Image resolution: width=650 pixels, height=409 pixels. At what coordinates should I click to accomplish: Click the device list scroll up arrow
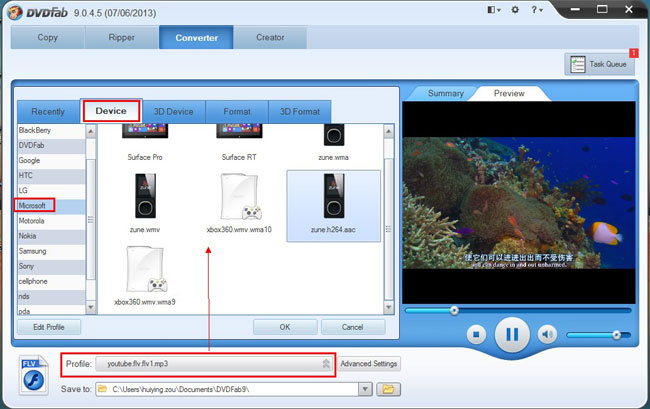tap(91, 132)
